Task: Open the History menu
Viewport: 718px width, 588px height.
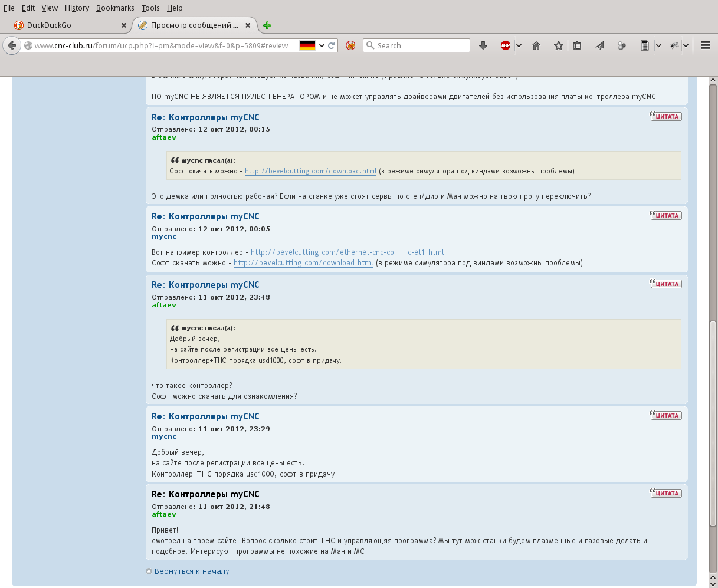Action: [x=77, y=8]
